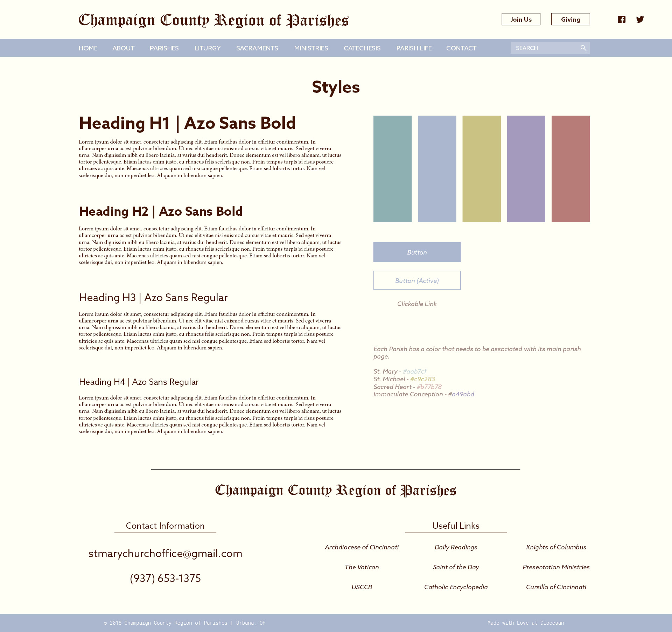
Task: Click the Join Us button
Action: click(520, 20)
